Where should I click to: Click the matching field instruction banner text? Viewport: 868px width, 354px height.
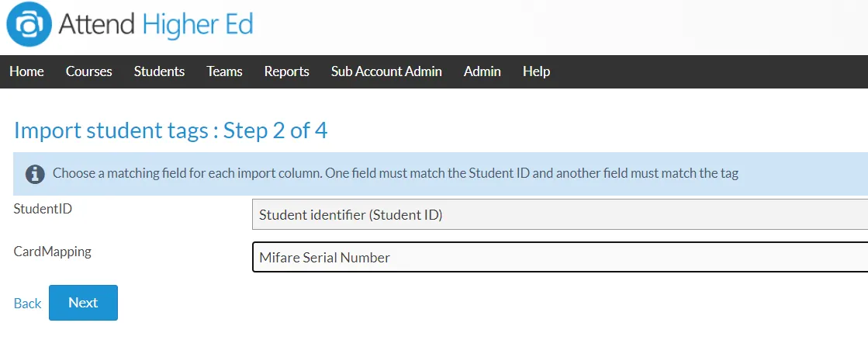click(396, 173)
